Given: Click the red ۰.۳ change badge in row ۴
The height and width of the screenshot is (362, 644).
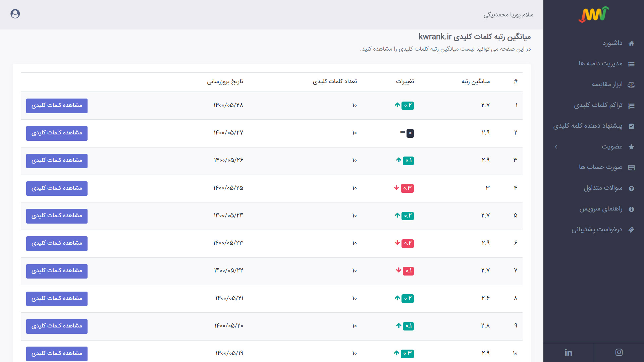Looking at the screenshot, I should click(407, 188).
